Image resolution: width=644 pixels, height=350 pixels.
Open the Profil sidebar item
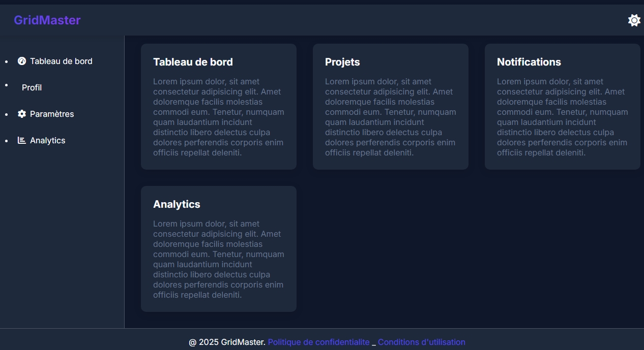[32, 87]
